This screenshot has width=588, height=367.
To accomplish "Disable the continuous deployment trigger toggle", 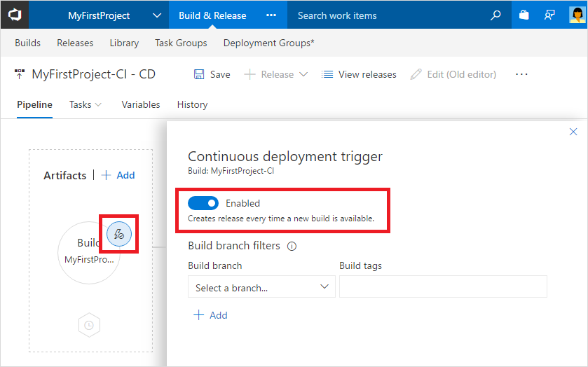I will [203, 203].
